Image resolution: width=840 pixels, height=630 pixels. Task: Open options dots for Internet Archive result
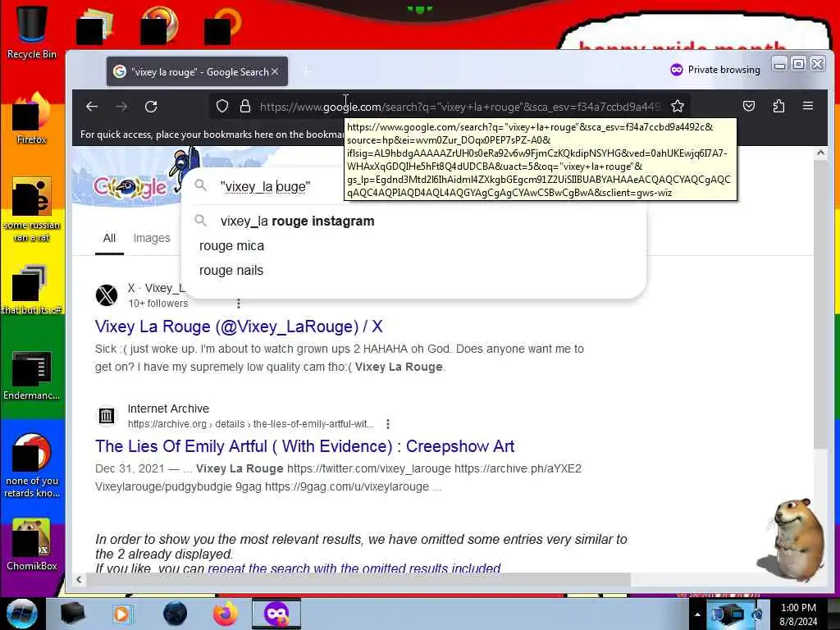(x=388, y=424)
